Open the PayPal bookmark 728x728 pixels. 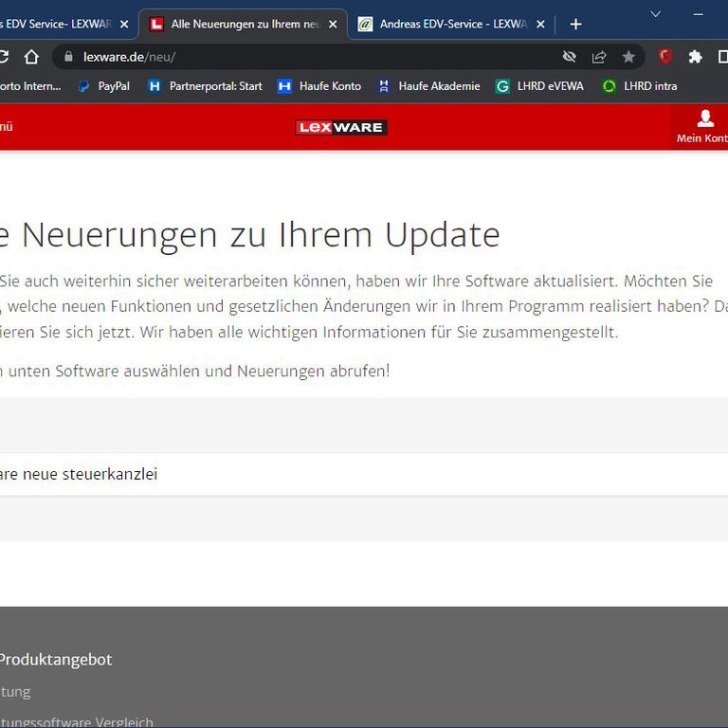[104, 86]
